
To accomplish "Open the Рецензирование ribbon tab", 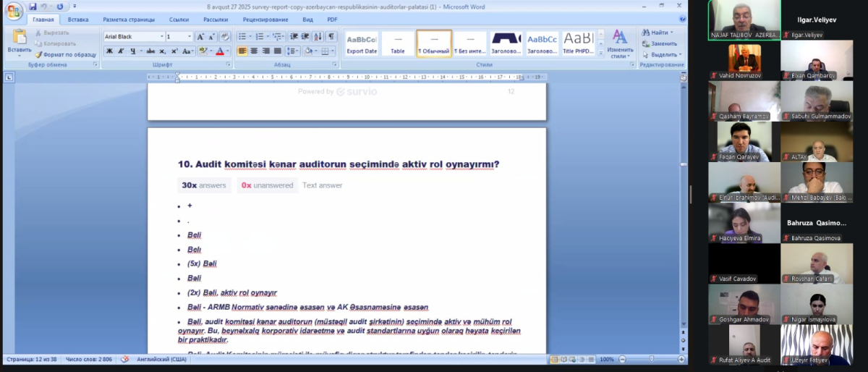I will point(265,20).
